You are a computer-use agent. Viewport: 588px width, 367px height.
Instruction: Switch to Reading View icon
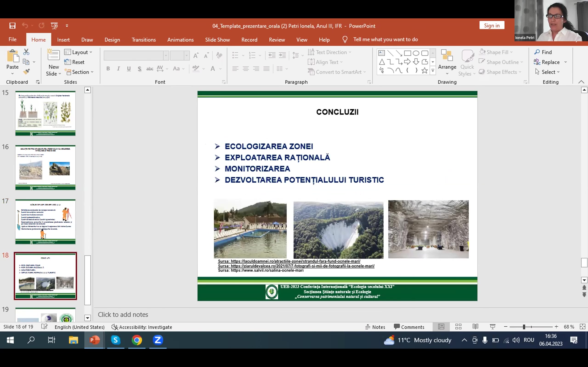click(475, 327)
